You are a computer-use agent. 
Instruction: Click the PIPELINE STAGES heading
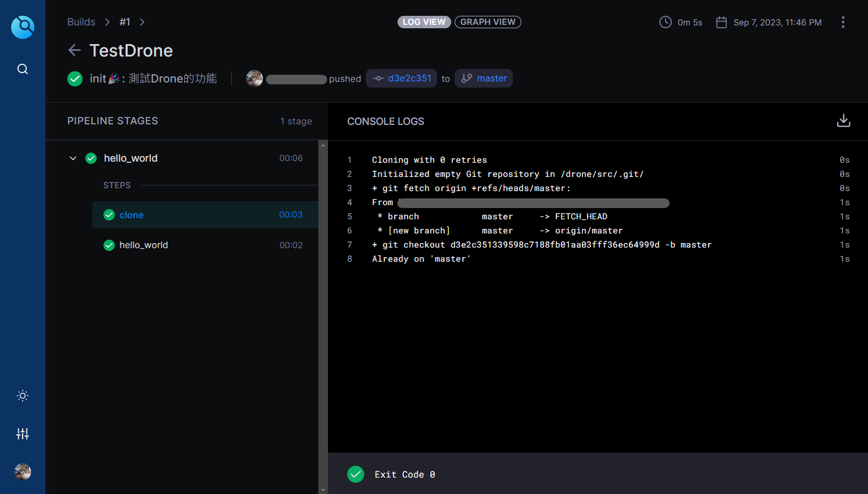113,121
